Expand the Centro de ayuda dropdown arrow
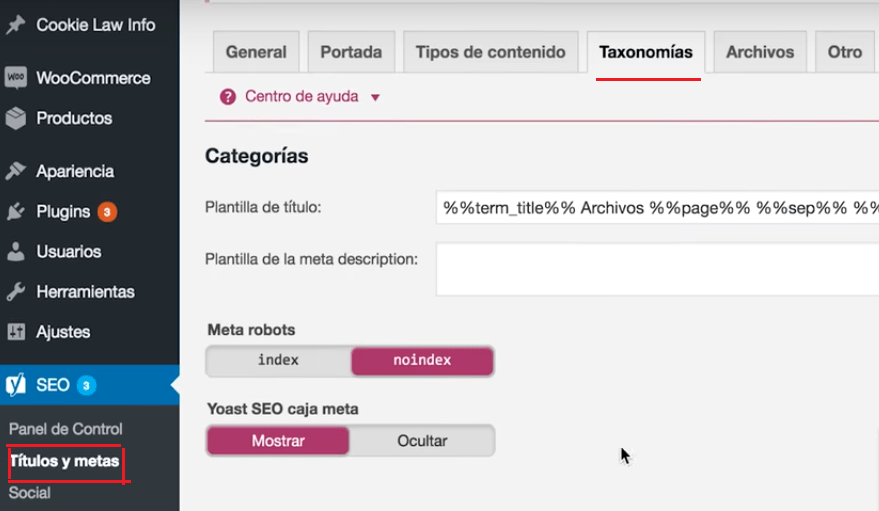Screen dimensions: 879x511 376,98
